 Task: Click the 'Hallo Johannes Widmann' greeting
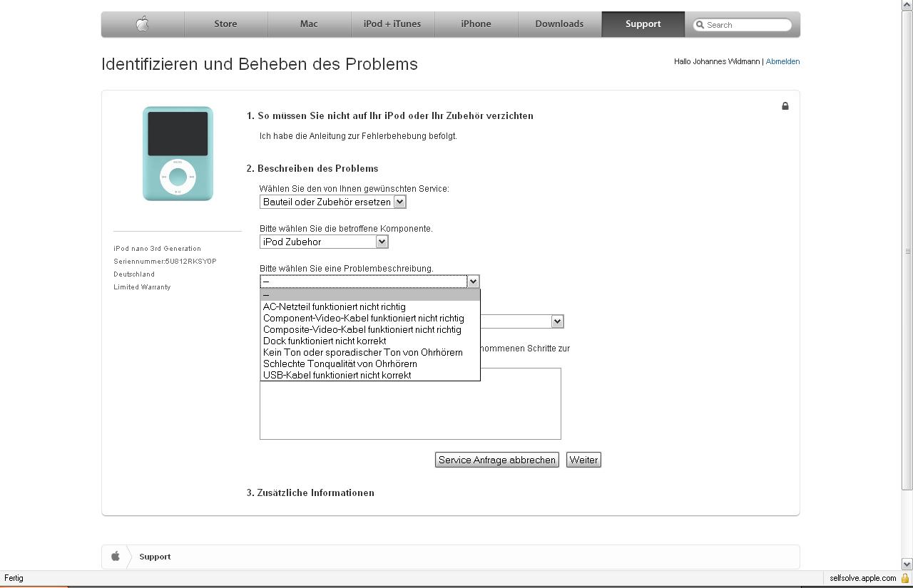coord(717,61)
